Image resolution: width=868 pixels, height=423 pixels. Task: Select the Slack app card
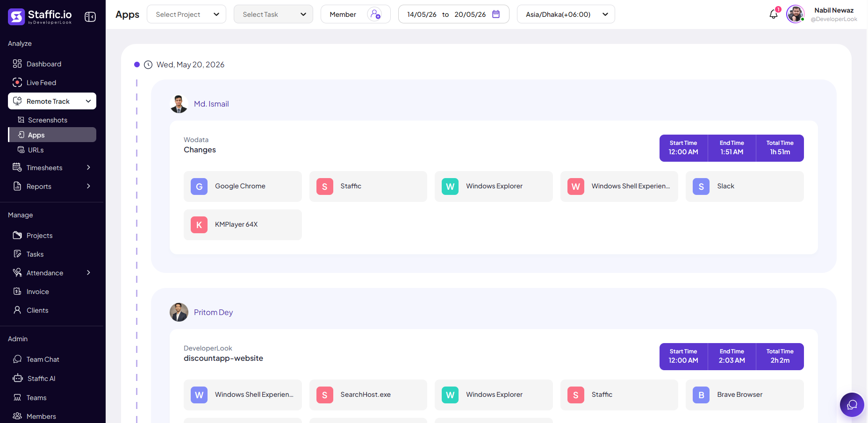click(x=745, y=186)
